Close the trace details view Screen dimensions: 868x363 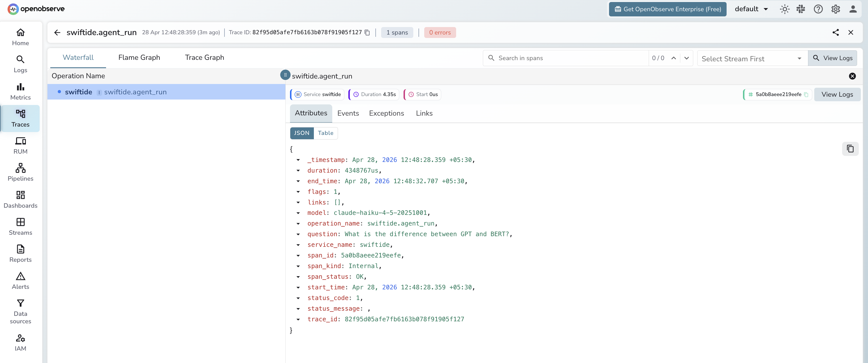(x=851, y=33)
